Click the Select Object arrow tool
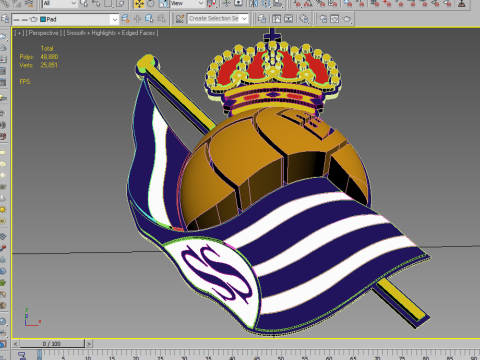 tap(84, 4)
